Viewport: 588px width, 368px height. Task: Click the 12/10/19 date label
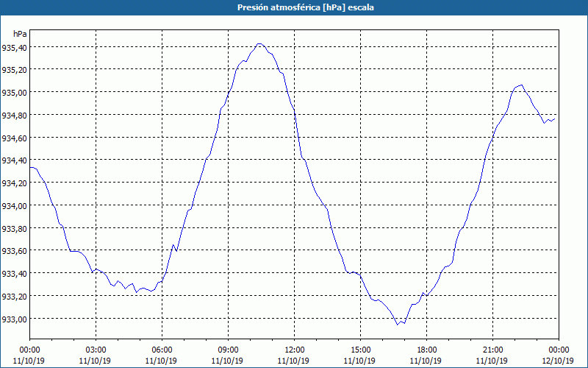click(558, 361)
